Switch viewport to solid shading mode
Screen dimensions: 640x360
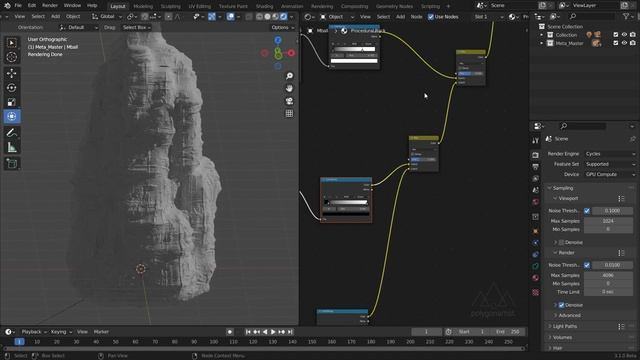[x=267, y=17]
